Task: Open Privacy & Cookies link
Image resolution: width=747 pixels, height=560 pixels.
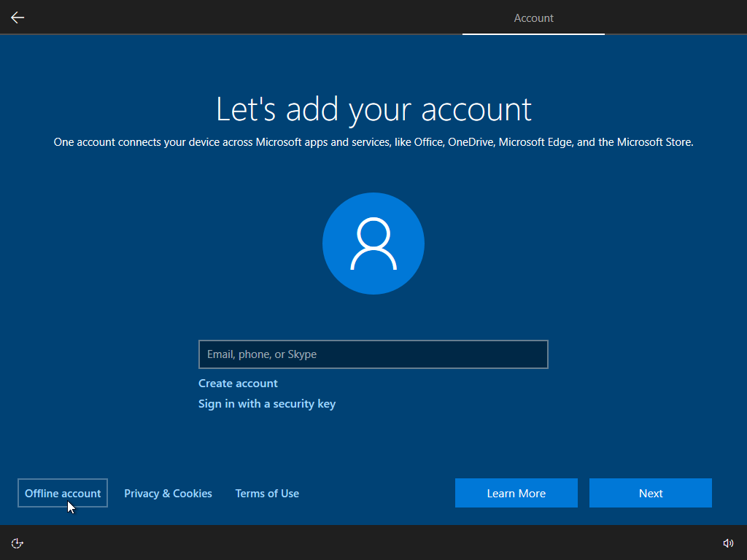Action: 168,494
